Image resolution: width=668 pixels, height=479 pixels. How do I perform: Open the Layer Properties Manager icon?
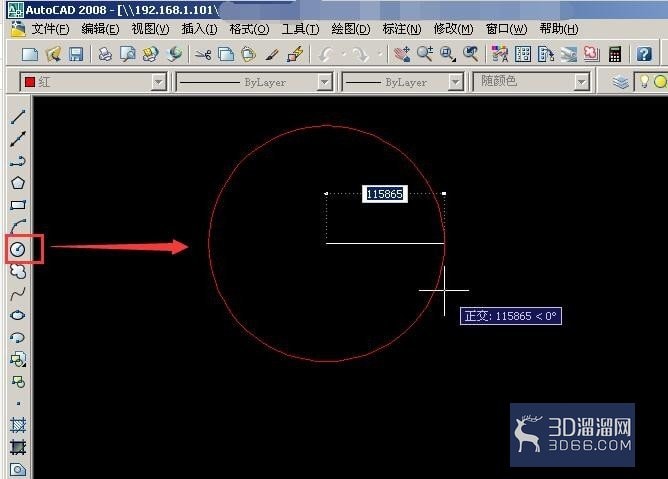coord(621,81)
